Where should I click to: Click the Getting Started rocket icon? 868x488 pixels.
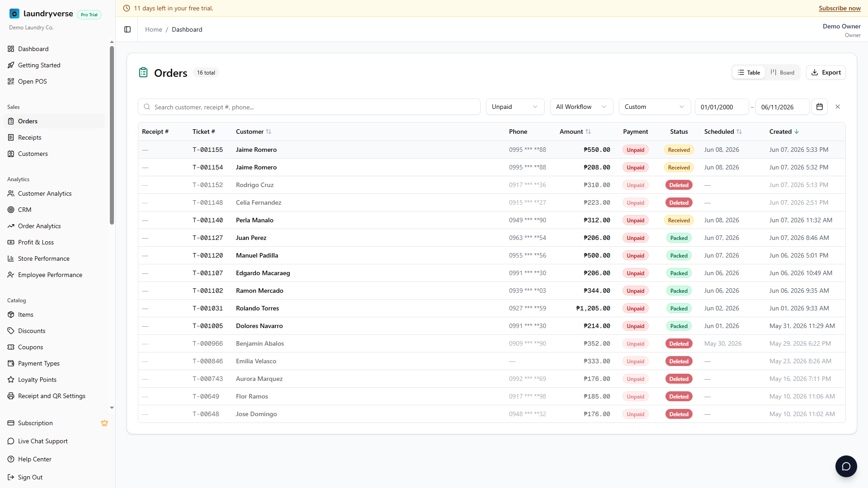tap(11, 65)
